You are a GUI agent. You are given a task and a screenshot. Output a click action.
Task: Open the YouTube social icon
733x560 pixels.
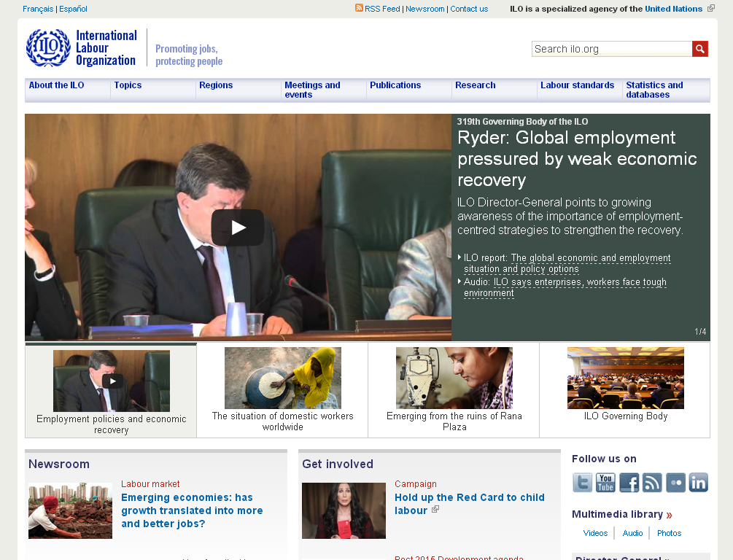[605, 483]
